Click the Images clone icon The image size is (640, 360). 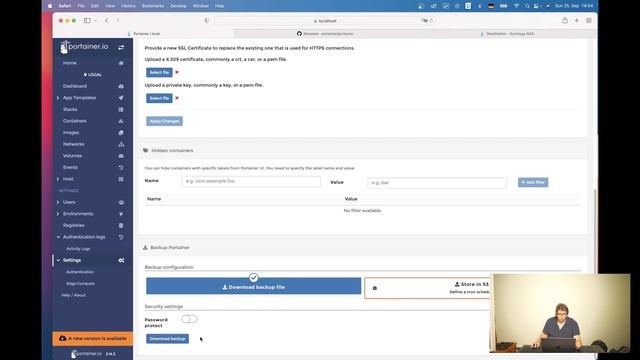(x=121, y=133)
